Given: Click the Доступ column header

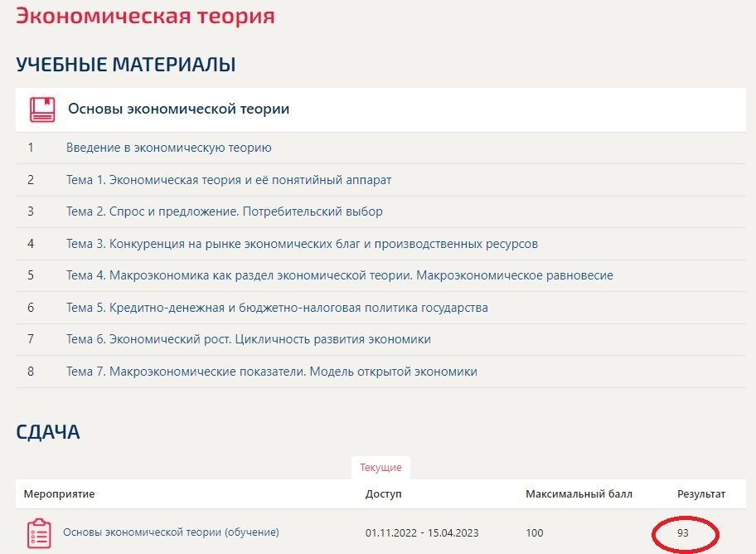Looking at the screenshot, I should [383, 494].
